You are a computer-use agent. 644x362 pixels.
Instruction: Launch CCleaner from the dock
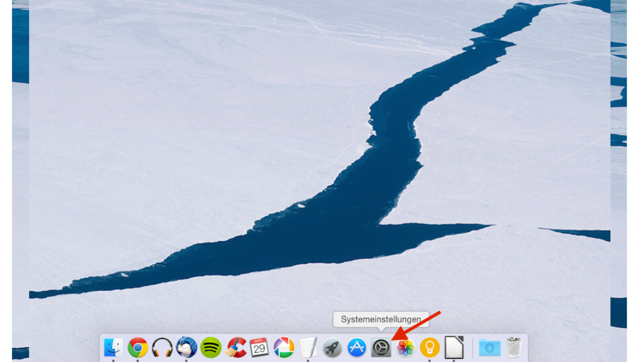click(x=235, y=347)
